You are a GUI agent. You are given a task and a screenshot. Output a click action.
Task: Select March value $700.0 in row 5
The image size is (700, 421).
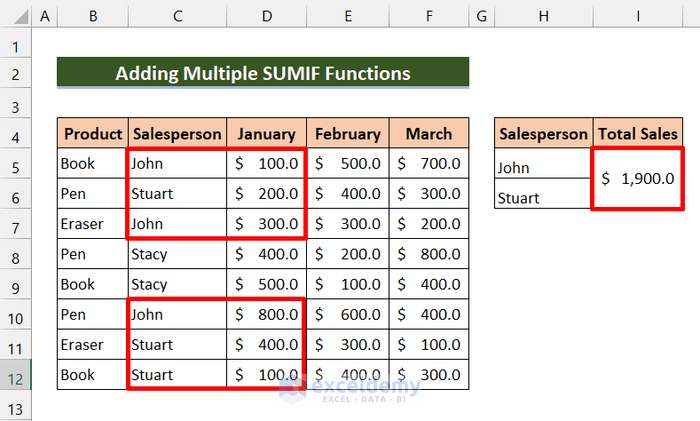(x=428, y=163)
